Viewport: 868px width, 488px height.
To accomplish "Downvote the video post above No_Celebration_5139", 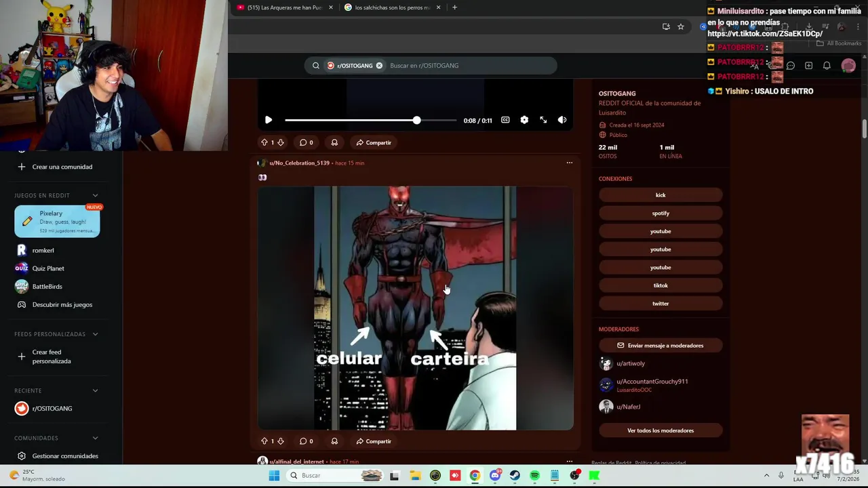I will click(281, 142).
